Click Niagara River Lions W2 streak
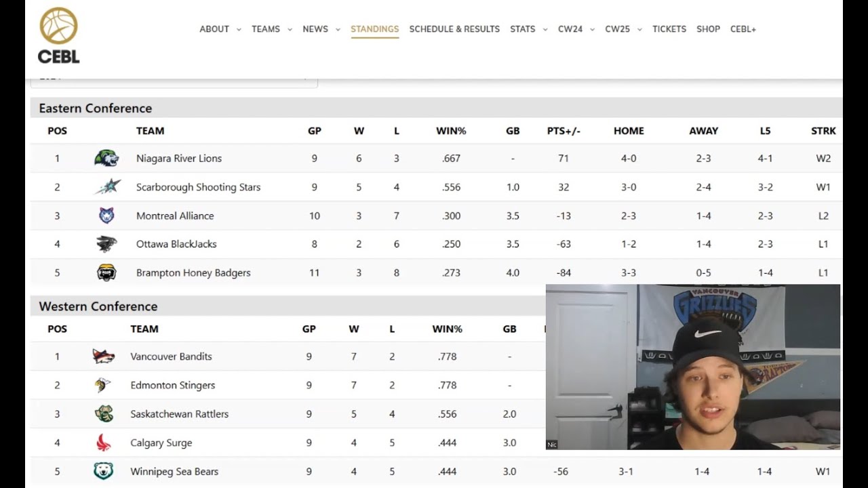The image size is (868, 488). coord(823,159)
